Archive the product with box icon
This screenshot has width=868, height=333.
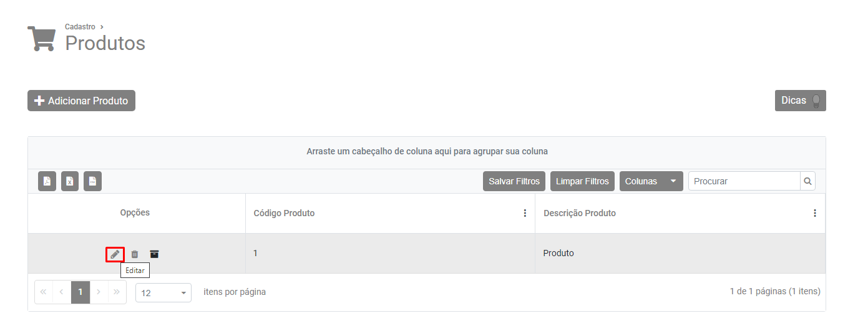pyautogui.click(x=154, y=254)
